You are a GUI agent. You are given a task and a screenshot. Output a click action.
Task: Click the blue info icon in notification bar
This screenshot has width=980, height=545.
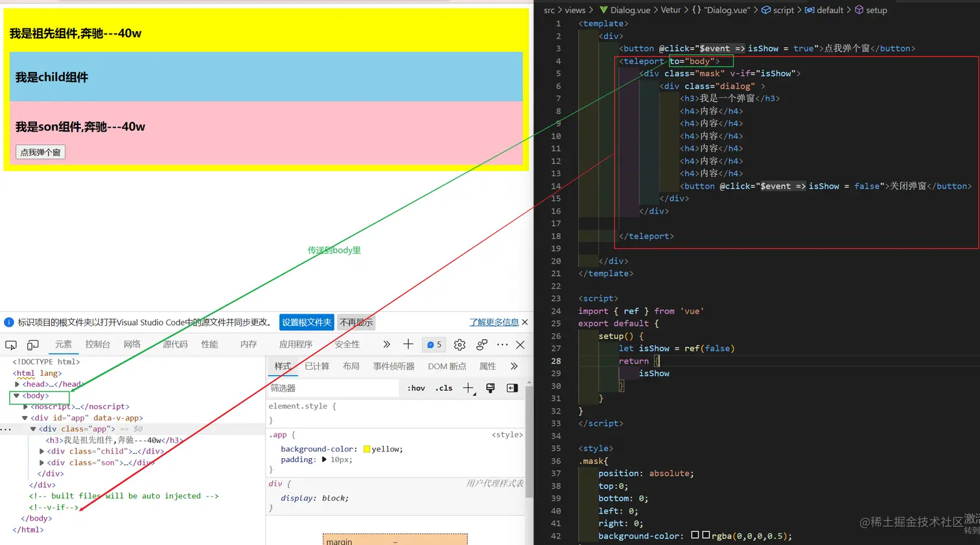(x=9, y=322)
